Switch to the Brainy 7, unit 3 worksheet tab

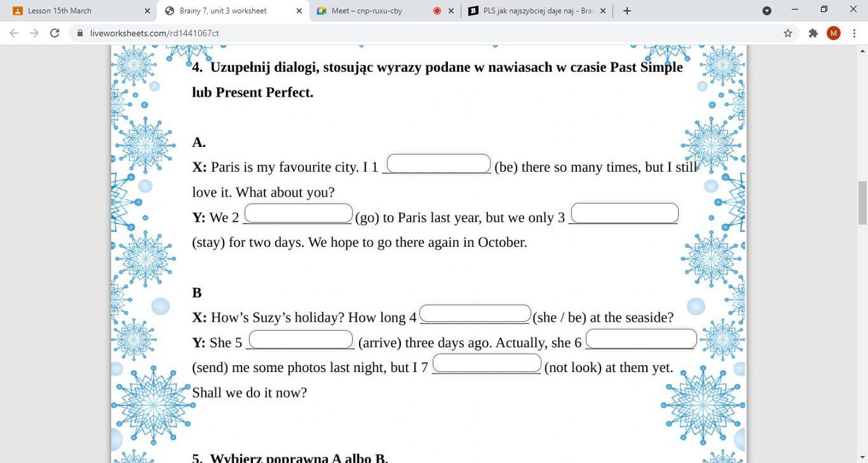[x=232, y=11]
